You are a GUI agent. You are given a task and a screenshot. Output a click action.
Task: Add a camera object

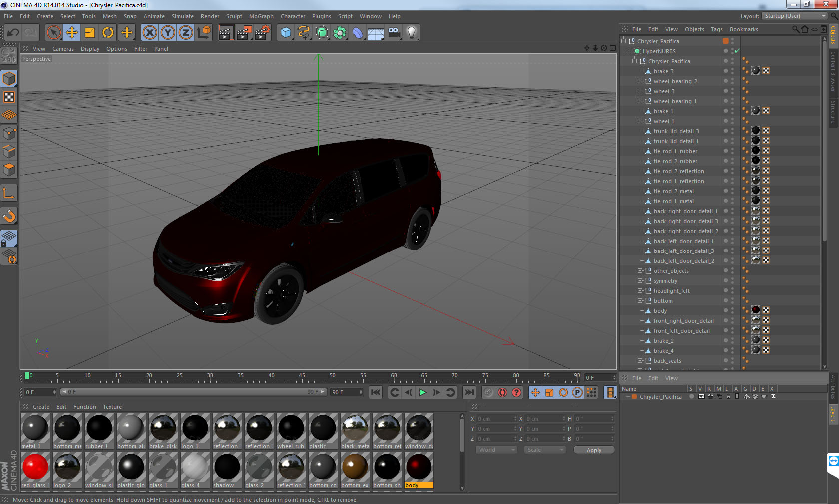point(394,33)
